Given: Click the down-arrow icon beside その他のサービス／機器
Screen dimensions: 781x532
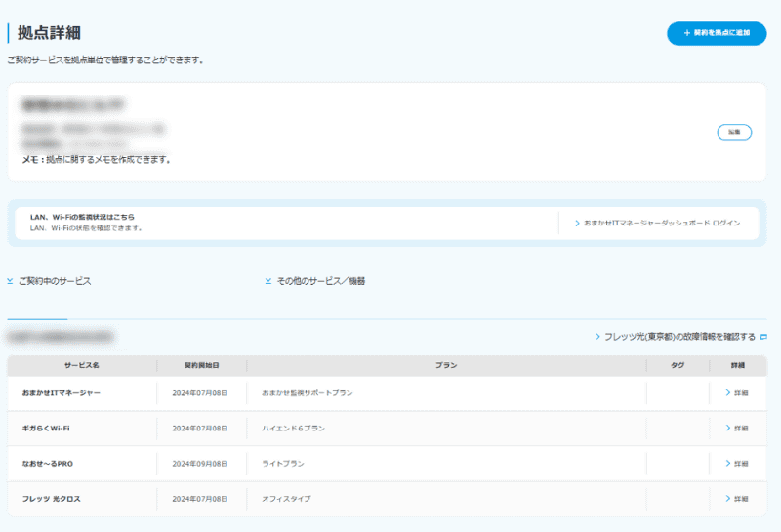Looking at the screenshot, I should pyautogui.click(x=268, y=281).
